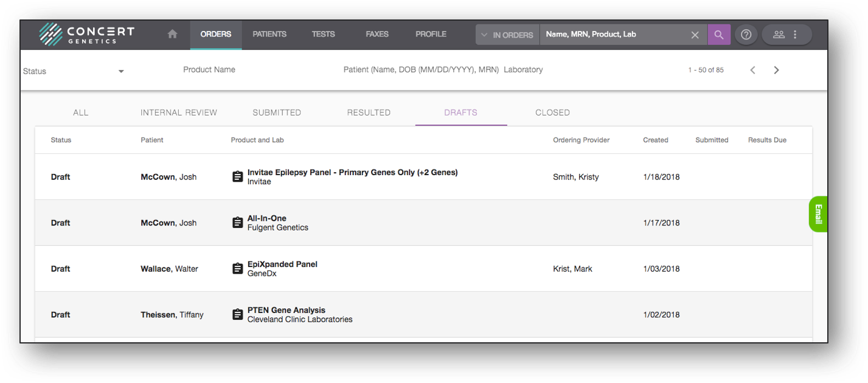
Task: Click clipboard icon for Invitae Epilepsy Panel
Action: pyautogui.click(x=238, y=177)
